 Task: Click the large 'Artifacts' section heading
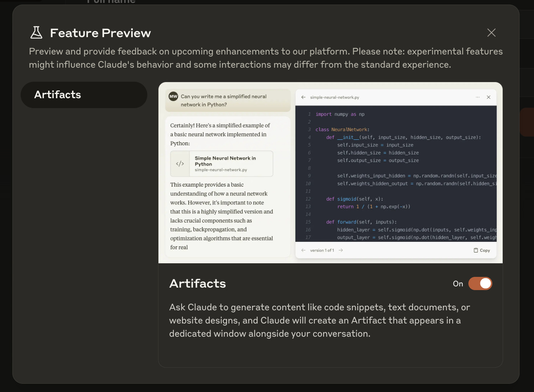(x=198, y=283)
